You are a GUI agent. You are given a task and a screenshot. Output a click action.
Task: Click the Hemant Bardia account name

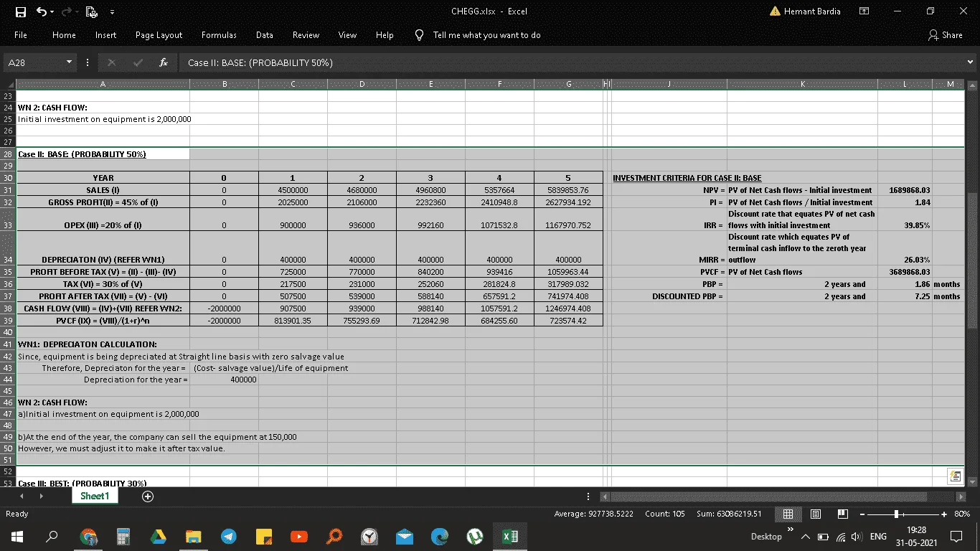(x=812, y=11)
